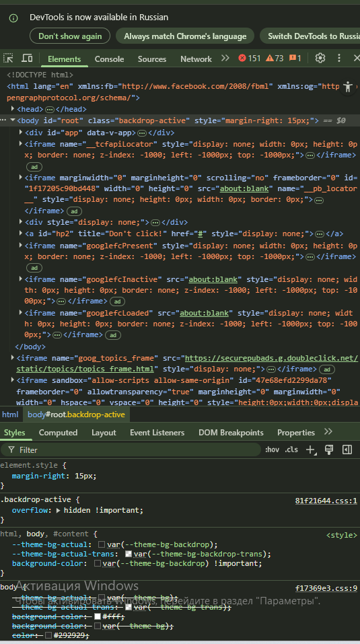Expand the googlefcLoaded iframe node
This screenshot has width=360, height=644.
(x=21, y=312)
